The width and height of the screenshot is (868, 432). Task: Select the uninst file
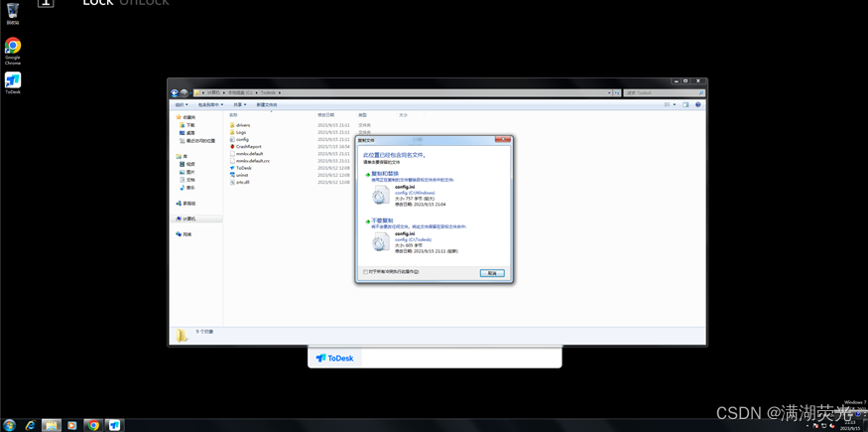pos(239,175)
